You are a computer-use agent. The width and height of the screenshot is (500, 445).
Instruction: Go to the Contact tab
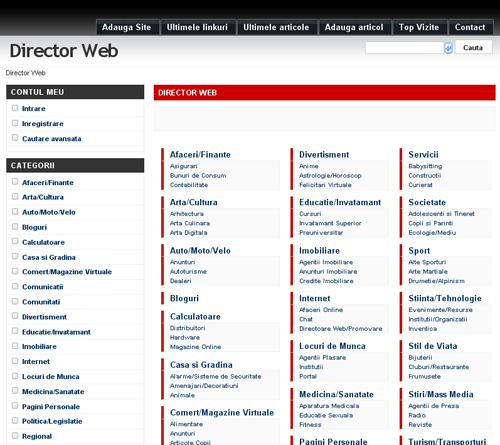[x=470, y=27]
